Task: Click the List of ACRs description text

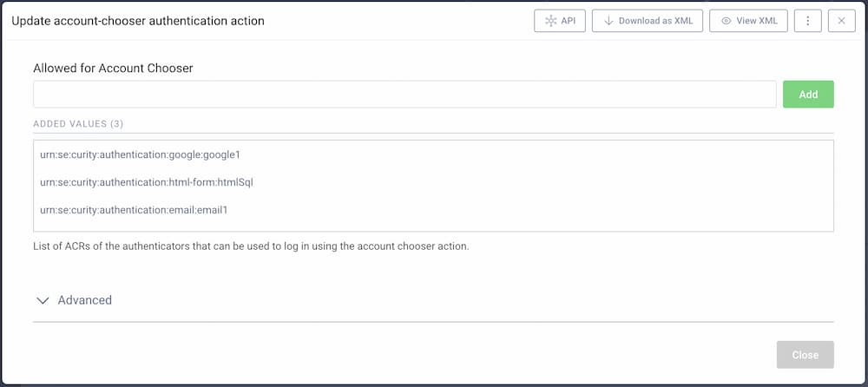Action: (251, 246)
